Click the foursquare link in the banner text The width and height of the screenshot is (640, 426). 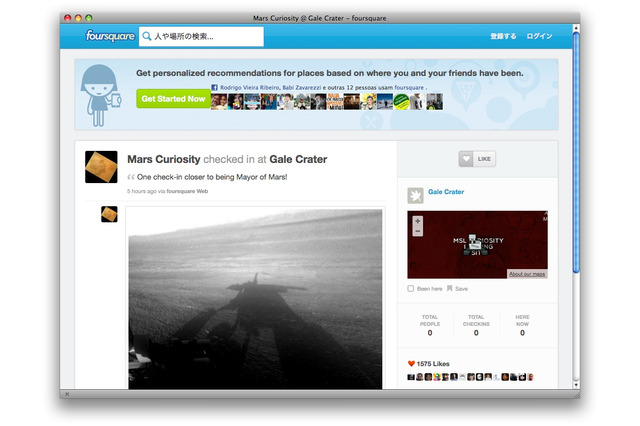[x=409, y=87]
